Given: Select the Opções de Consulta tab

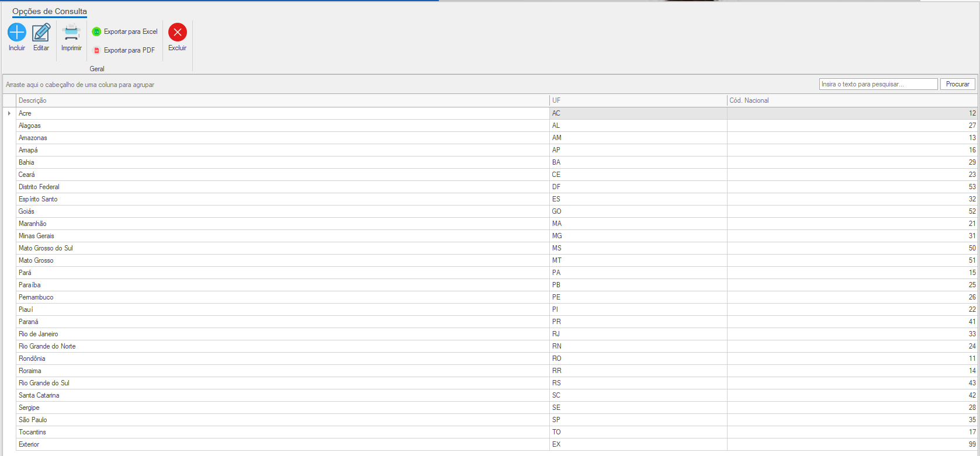Looking at the screenshot, I should [x=50, y=11].
